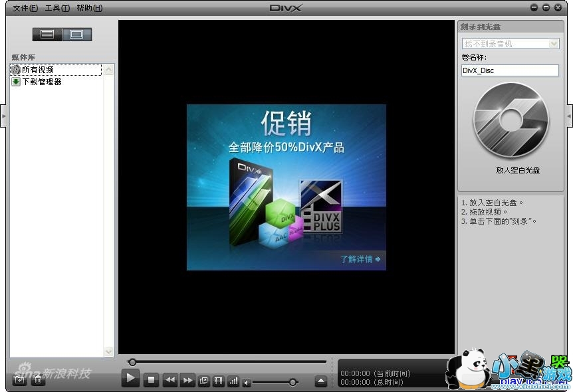This screenshot has height=392, width=573.
Task: Click the eject button
Action: click(x=321, y=381)
